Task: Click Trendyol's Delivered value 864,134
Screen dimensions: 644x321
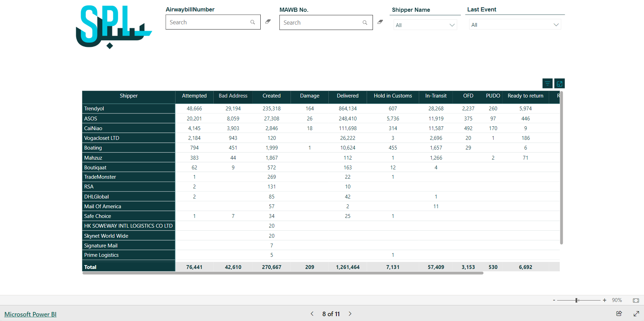Action: (348, 109)
